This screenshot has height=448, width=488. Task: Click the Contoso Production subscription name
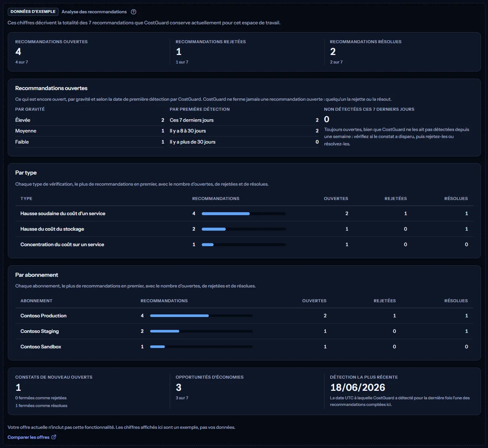coord(44,316)
